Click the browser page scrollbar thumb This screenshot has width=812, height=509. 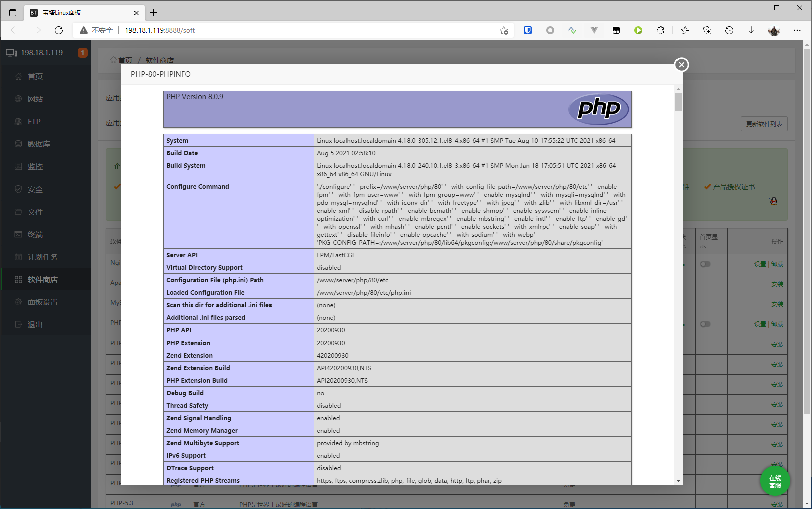point(807,231)
